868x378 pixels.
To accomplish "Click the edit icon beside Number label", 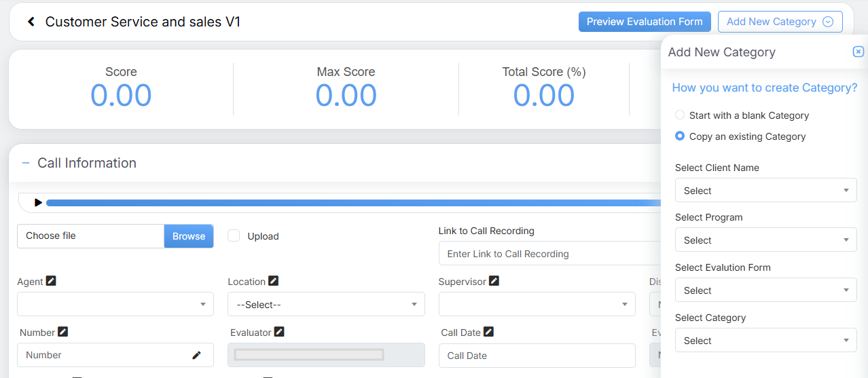I will (x=62, y=332).
